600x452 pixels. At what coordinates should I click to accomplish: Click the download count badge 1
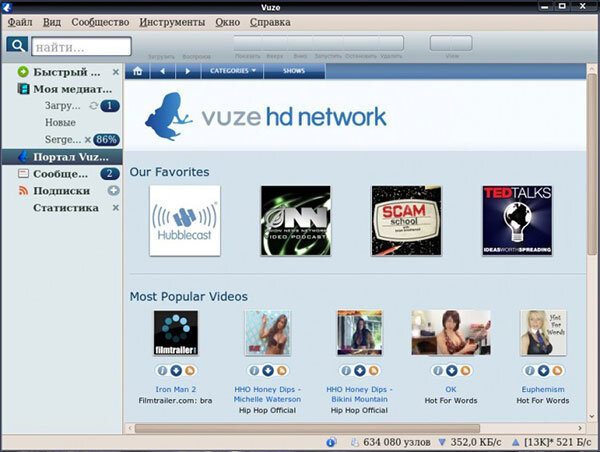tap(110, 106)
